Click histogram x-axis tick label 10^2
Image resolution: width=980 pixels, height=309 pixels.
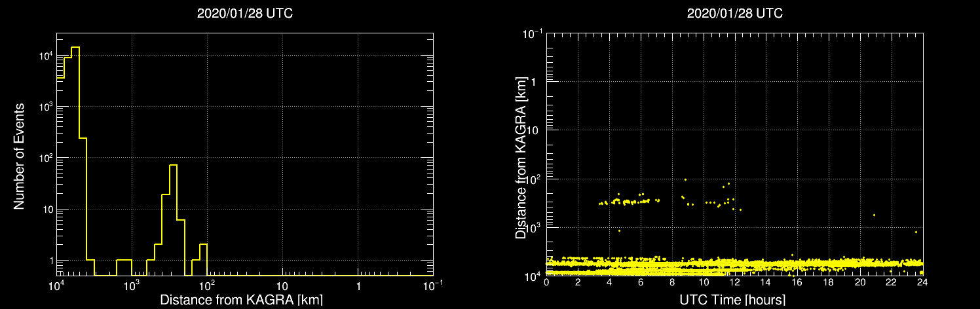pos(207,285)
